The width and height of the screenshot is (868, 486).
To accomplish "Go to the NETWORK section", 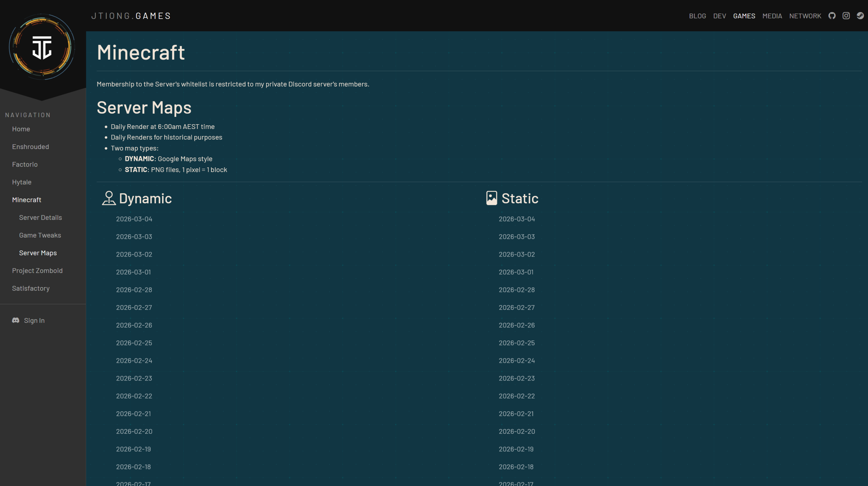I will click(805, 16).
